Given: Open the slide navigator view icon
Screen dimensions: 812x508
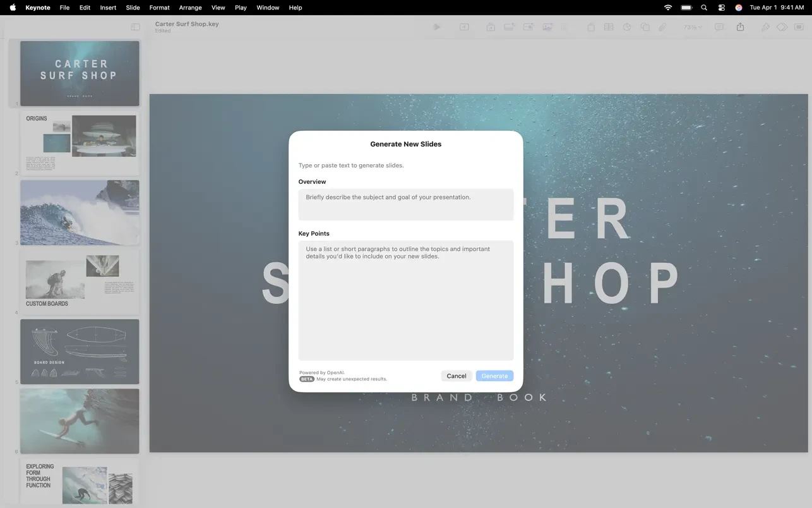Looking at the screenshot, I should point(135,27).
